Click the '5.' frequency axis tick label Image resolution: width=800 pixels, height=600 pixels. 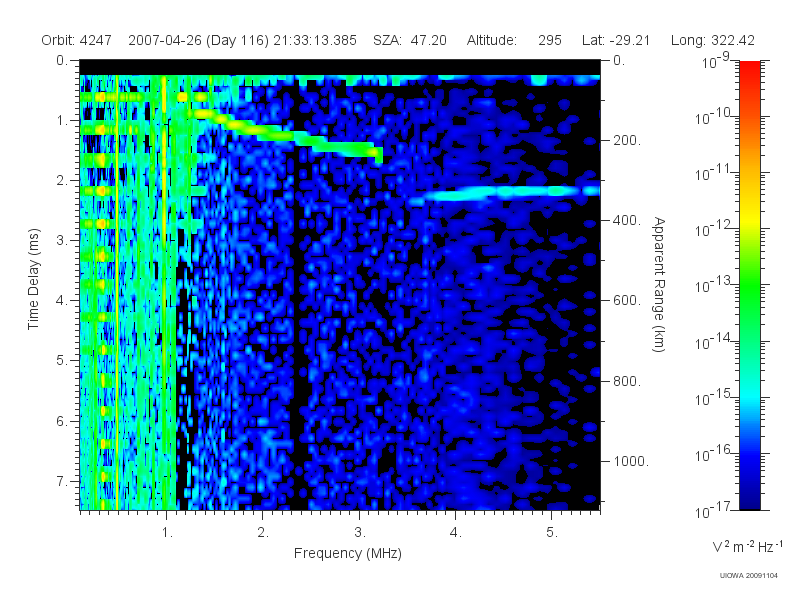coord(552,533)
